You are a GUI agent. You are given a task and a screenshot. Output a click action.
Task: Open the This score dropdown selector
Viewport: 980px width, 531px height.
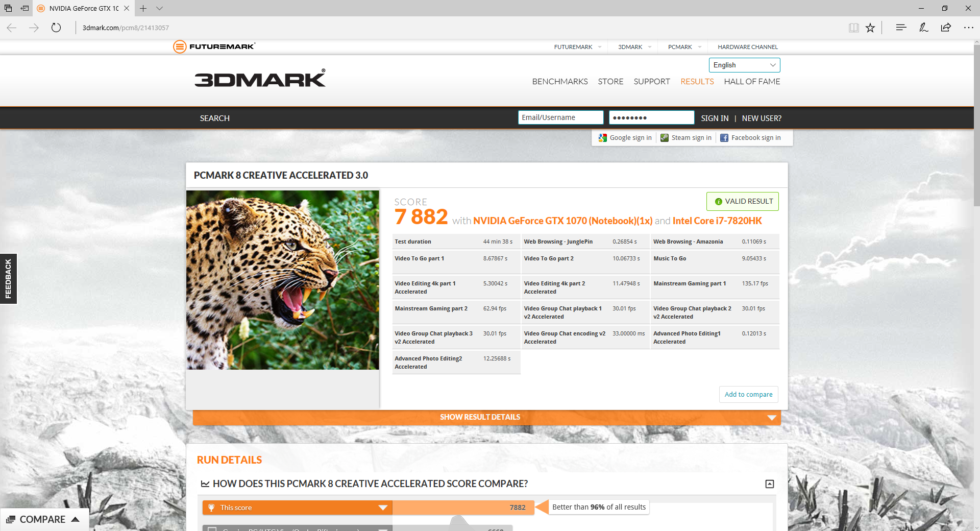point(298,508)
